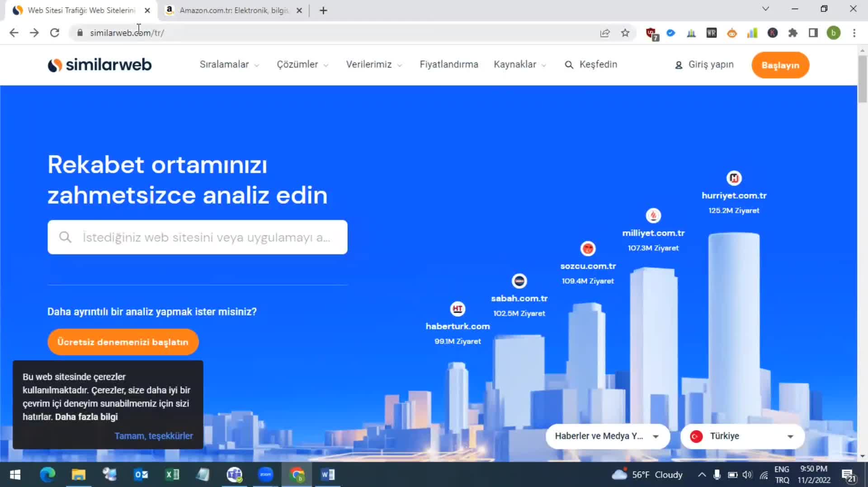Image resolution: width=868 pixels, height=487 pixels.
Task: Open File Explorer from taskbar
Action: [x=78, y=475]
